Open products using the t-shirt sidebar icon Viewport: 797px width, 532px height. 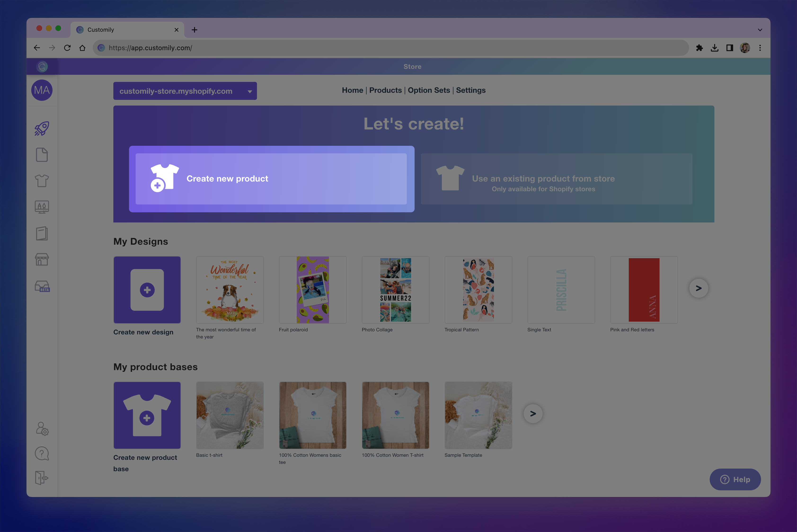(41, 181)
